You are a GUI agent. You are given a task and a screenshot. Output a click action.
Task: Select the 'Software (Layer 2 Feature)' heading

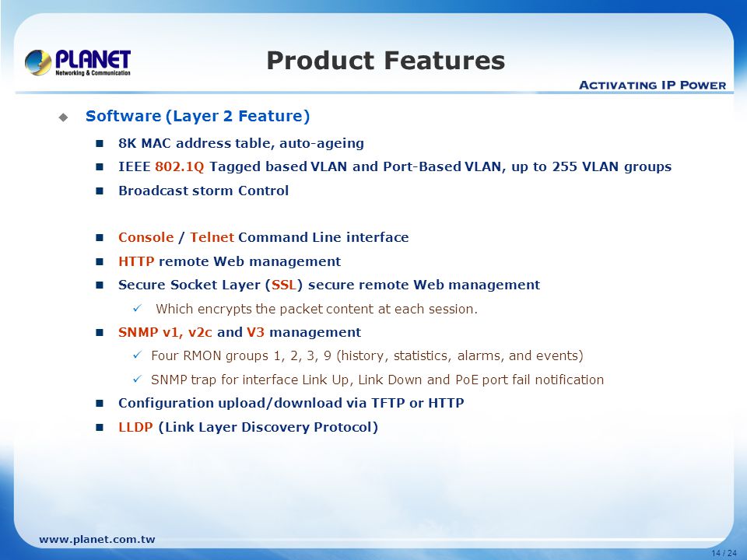198,116
